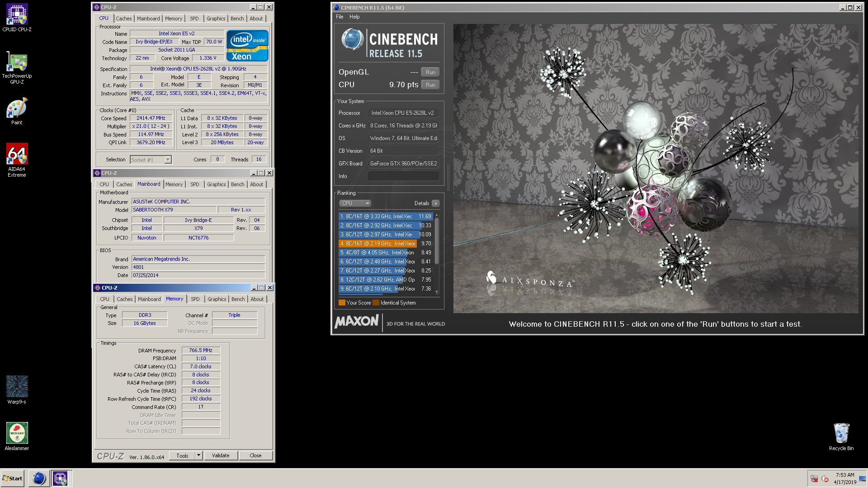Switch to Caches tab in top CPU-Z window
Screen dimensions: 868x488
pyautogui.click(x=123, y=19)
